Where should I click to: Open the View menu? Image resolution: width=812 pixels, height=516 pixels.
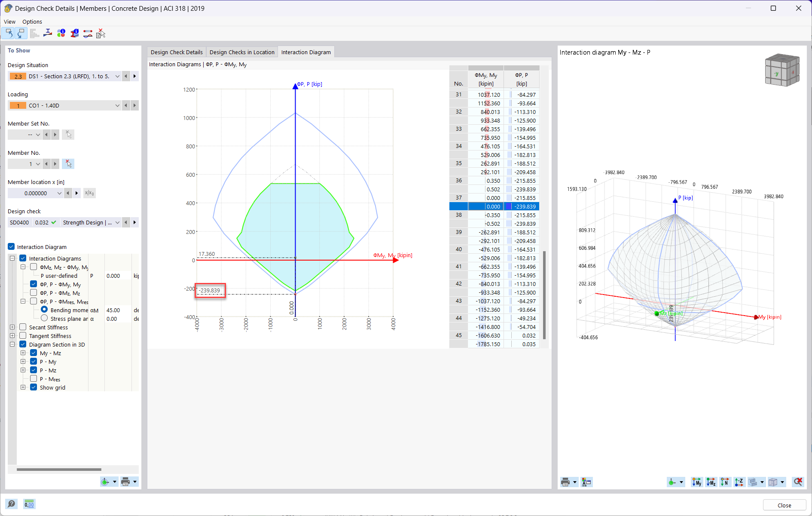pyautogui.click(x=9, y=21)
